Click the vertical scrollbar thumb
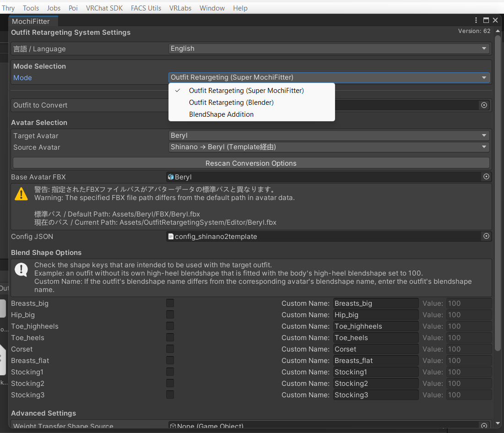Image resolution: width=504 pixels, height=433 pixels. click(x=498, y=193)
